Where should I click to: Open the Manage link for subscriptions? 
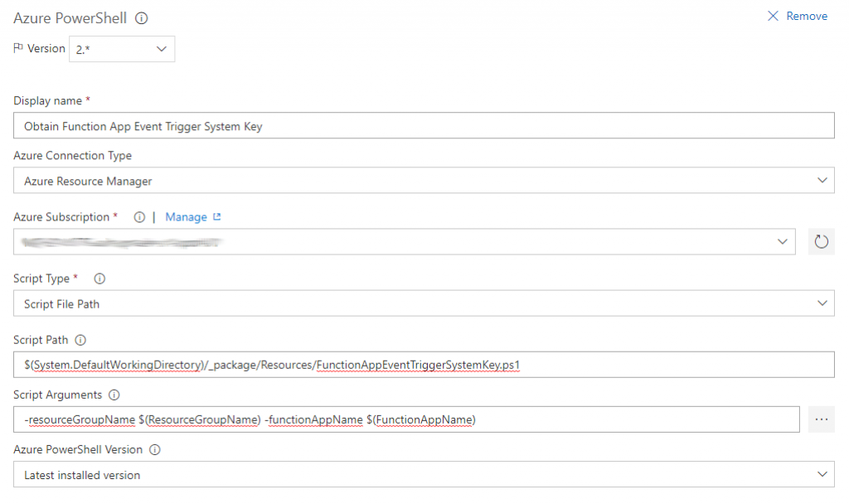[186, 217]
